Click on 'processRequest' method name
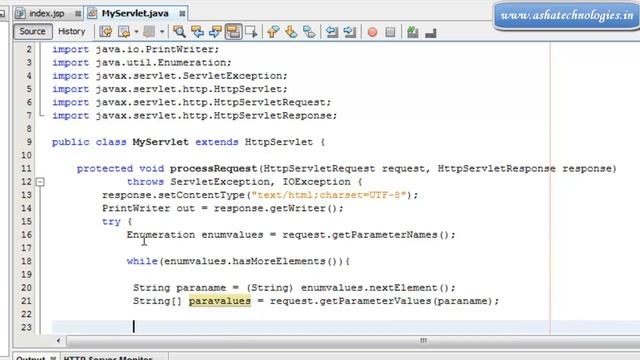The image size is (640, 360). click(x=213, y=169)
